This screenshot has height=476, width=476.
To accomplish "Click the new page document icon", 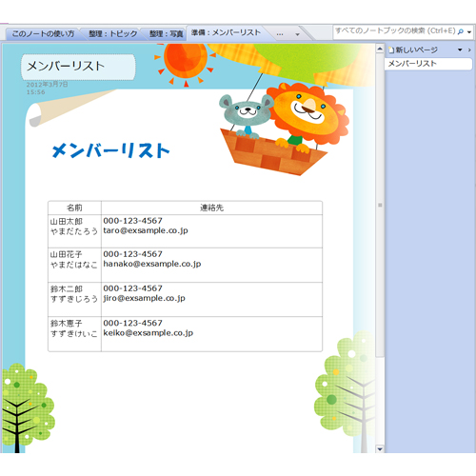I will pos(391,50).
